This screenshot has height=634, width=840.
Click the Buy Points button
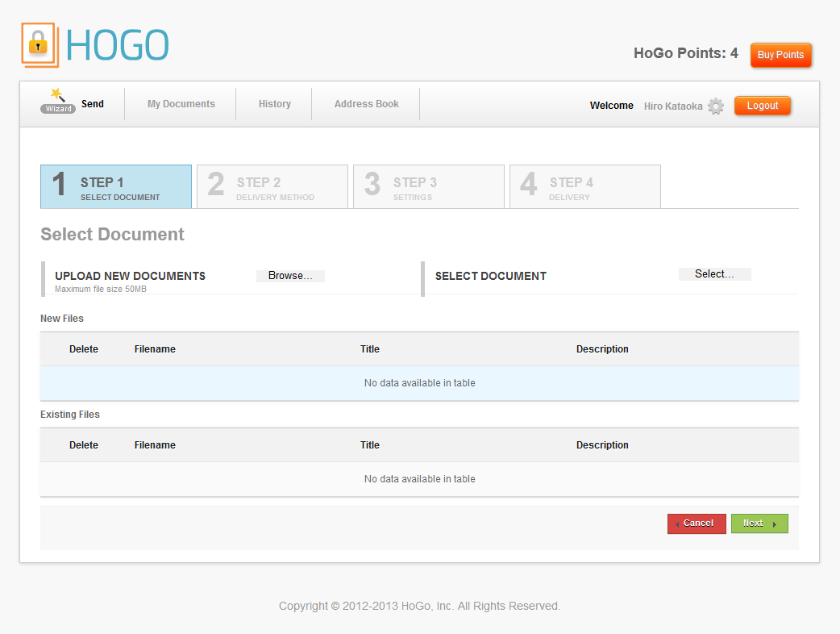[780, 55]
